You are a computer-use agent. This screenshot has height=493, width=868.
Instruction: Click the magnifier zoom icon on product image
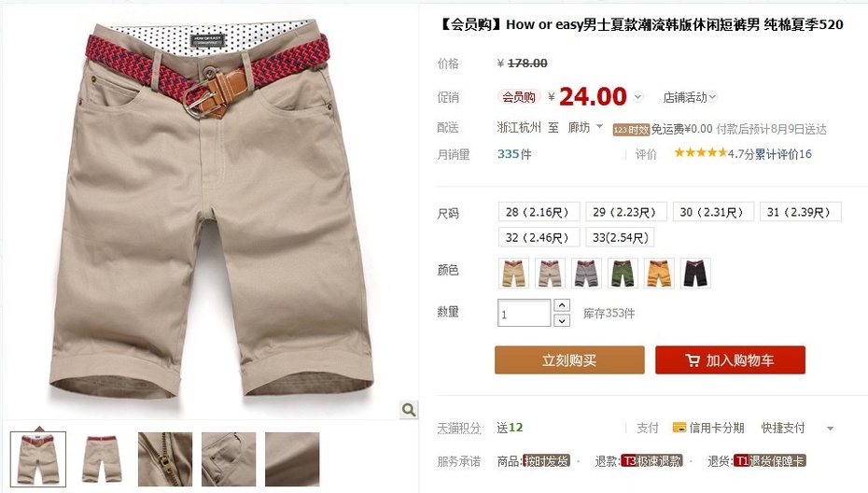(409, 409)
